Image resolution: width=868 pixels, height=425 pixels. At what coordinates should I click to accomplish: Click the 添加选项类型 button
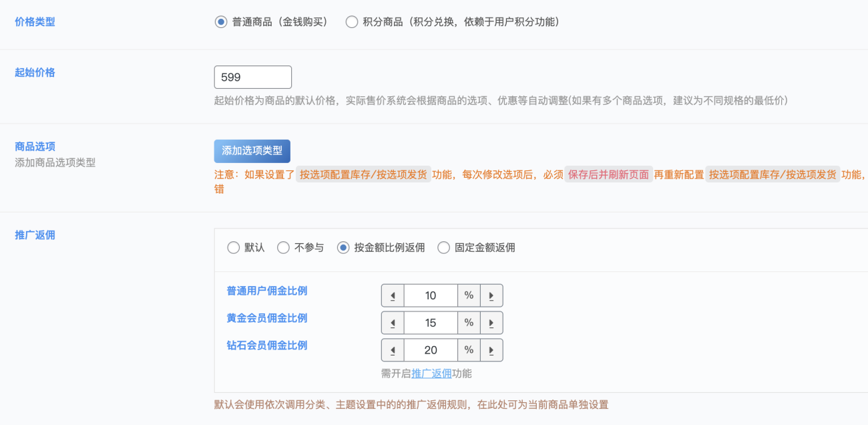click(252, 151)
